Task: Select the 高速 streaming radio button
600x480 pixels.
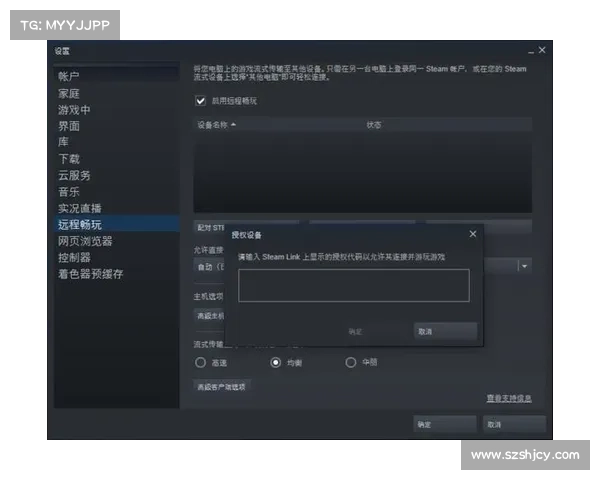Action: point(201,362)
